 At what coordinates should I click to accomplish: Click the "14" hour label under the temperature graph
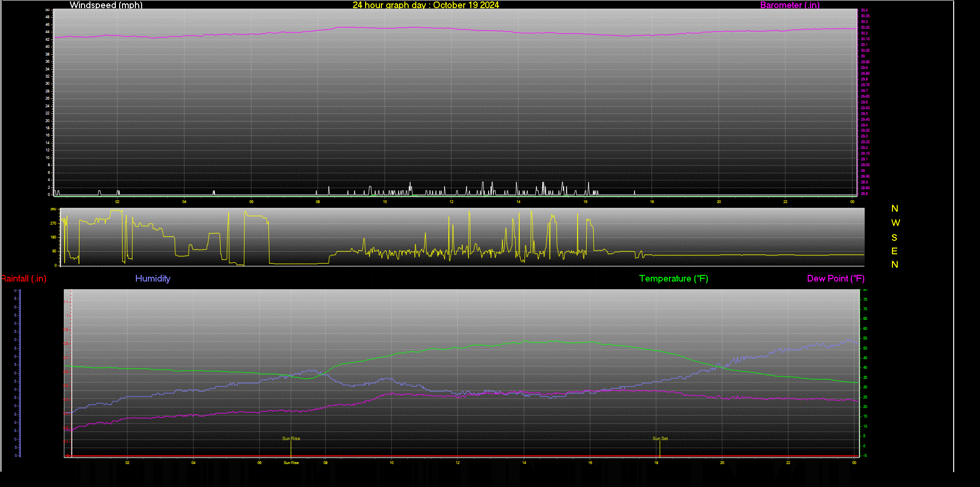524,463
